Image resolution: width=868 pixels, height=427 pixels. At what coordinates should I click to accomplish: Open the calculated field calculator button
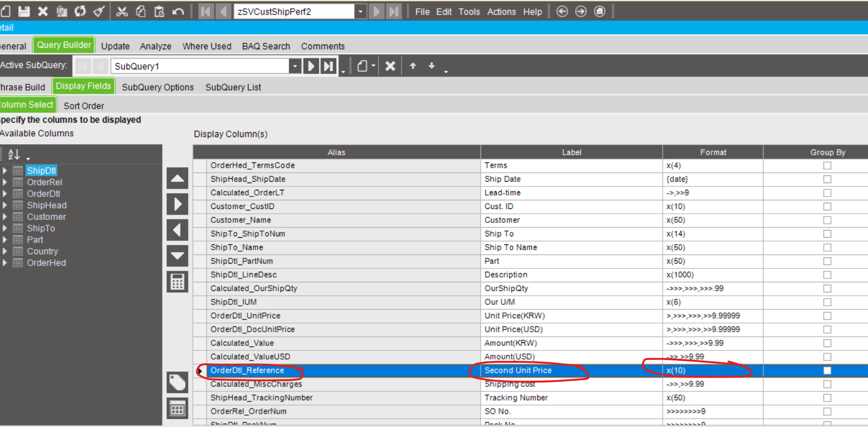pyautogui.click(x=177, y=282)
